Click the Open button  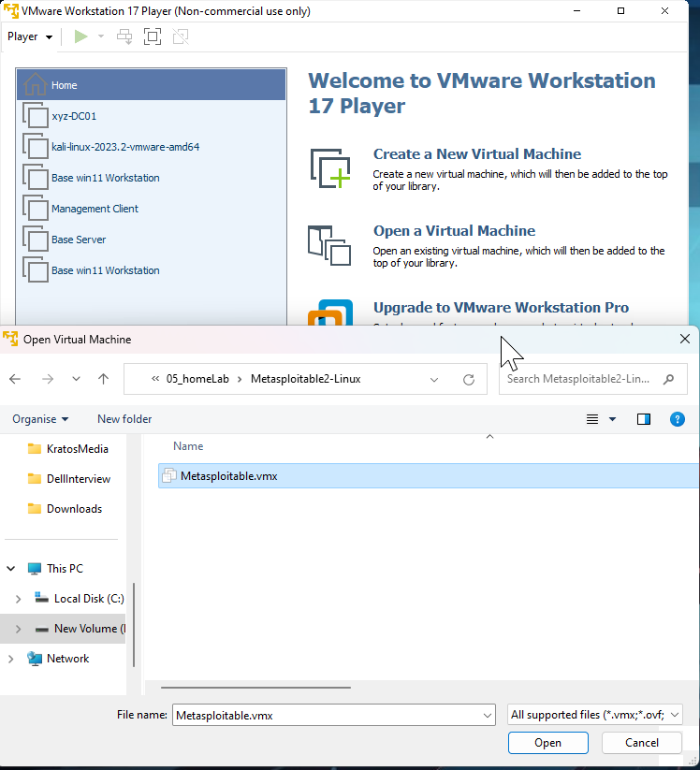pyautogui.click(x=548, y=743)
